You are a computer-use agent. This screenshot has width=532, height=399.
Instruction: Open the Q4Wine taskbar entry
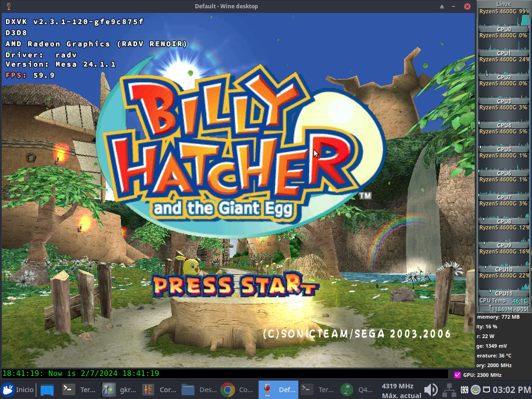click(x=358, y=390)
